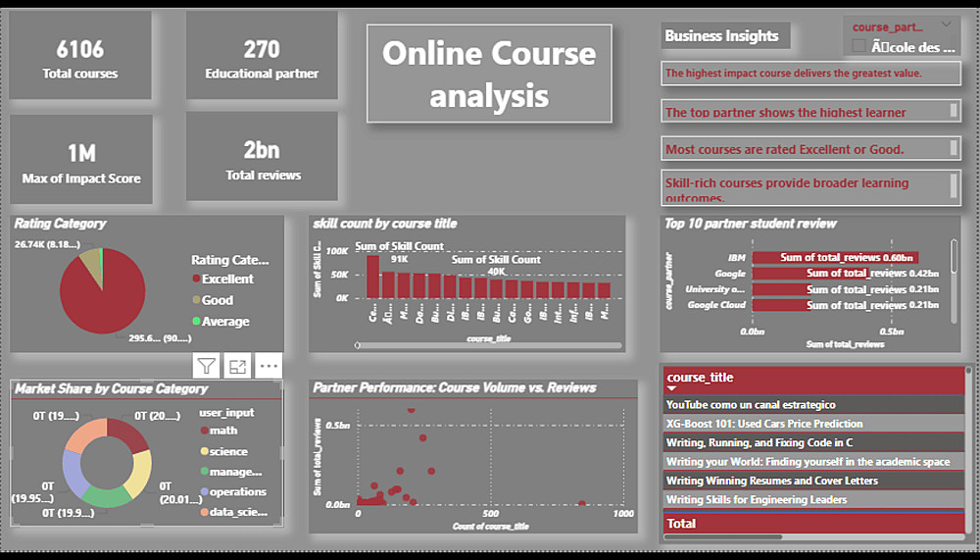Select row Writing, Running, and Fixing Code in C
980x560 pixels.
click(813, 442)
